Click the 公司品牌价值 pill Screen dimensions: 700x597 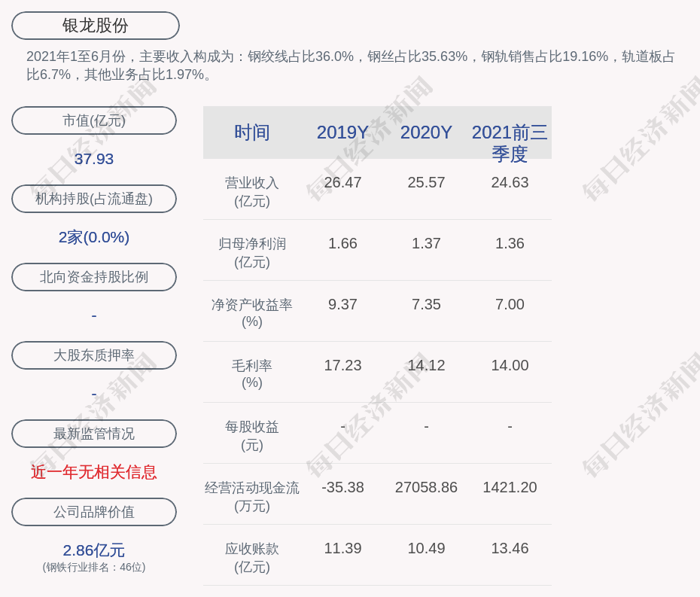click(x=94, y=512)
